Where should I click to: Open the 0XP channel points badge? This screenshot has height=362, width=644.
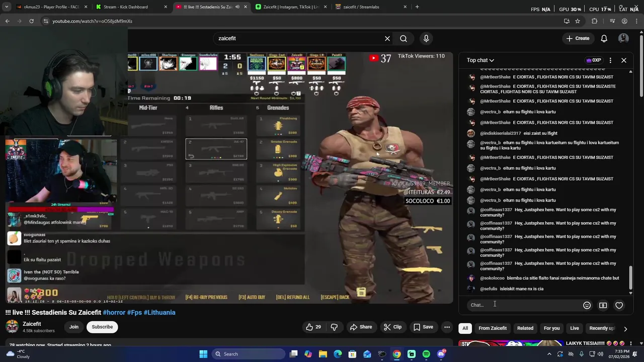pos(594,60)
